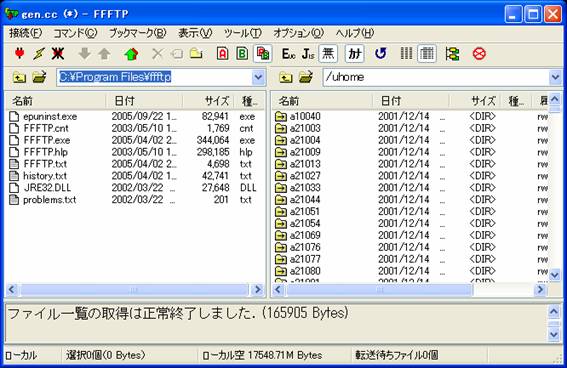Screen dimensions: 567x368
Task: Click remote pane horizontal scrollbar left arrow
Action: (x=278, y=290)
